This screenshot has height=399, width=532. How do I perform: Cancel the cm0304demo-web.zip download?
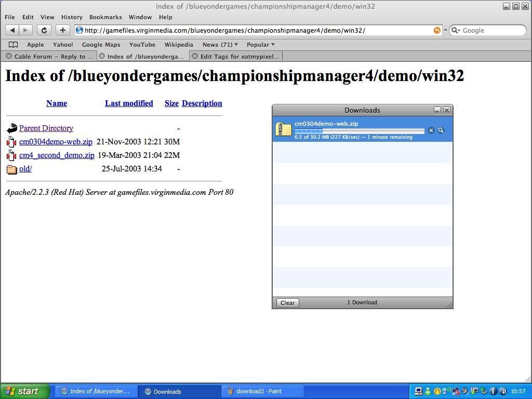(431, 130)
